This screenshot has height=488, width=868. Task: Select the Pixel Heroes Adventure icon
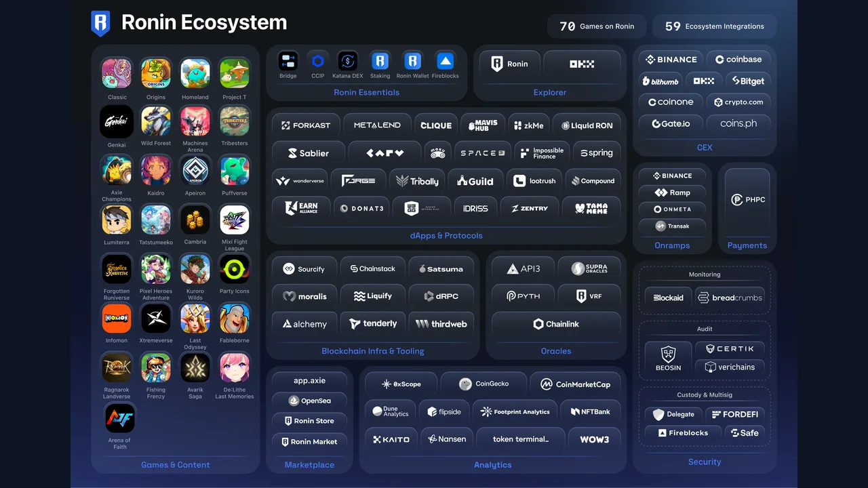click(156, 269)
